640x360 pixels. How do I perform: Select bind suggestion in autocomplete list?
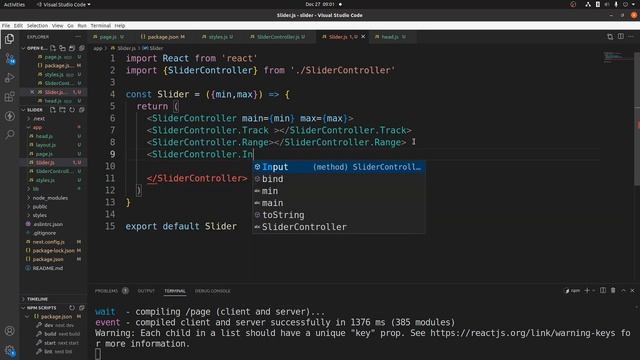tap(338, 179)
